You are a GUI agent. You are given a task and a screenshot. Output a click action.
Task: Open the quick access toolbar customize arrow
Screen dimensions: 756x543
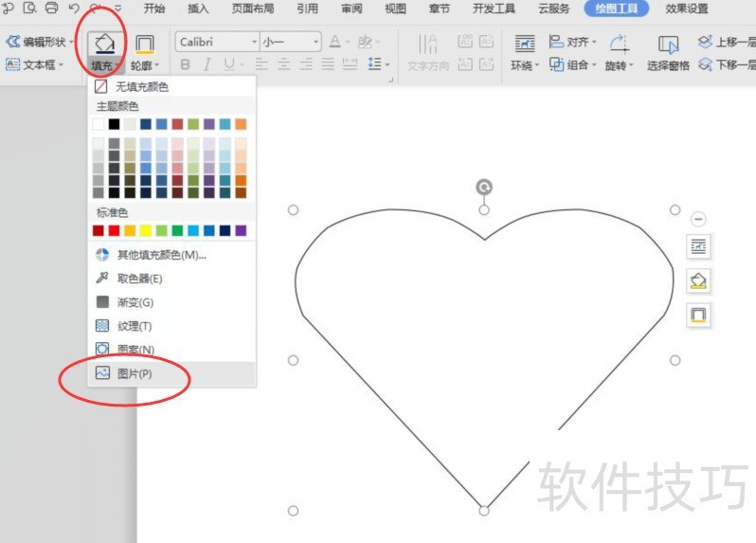tap(118, 8)
